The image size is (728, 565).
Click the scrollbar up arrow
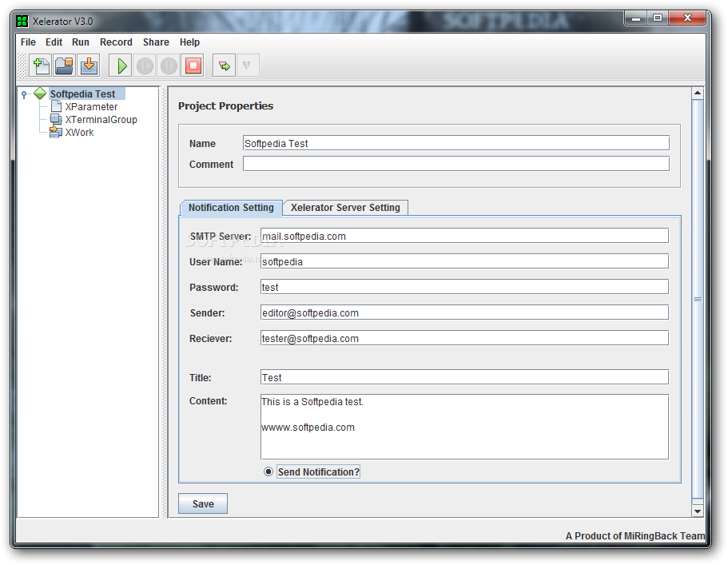tap(698, 93)
